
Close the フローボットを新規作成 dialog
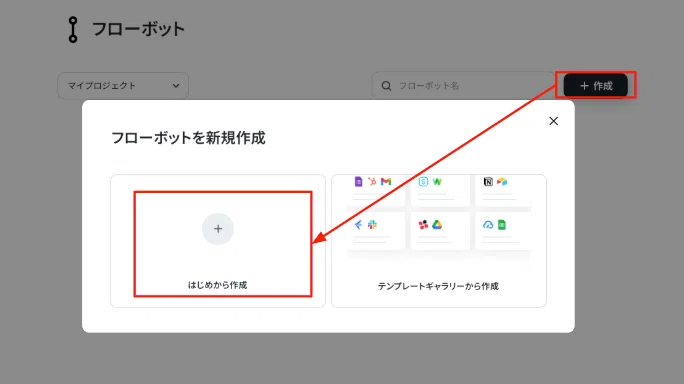[x=554, y=121]
